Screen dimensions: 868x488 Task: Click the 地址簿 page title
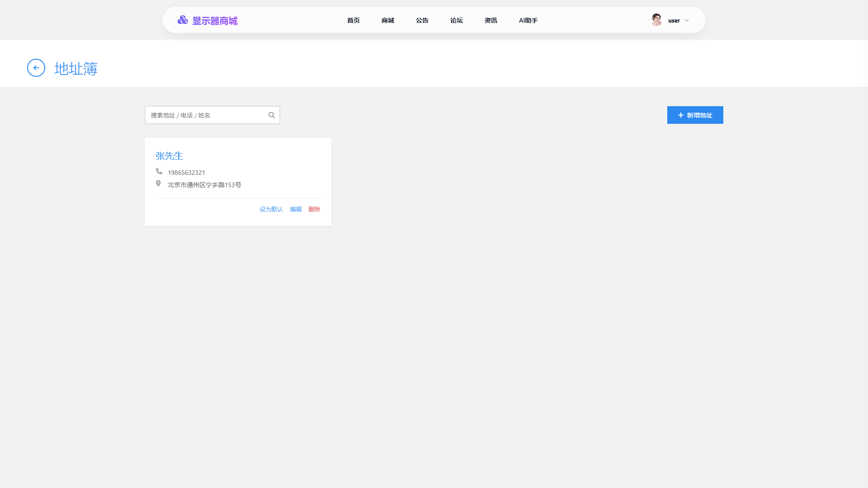pos(76,69)
